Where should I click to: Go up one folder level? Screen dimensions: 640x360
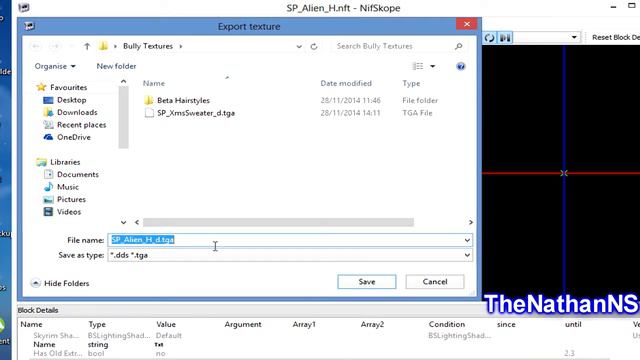(x=87, y=46)
